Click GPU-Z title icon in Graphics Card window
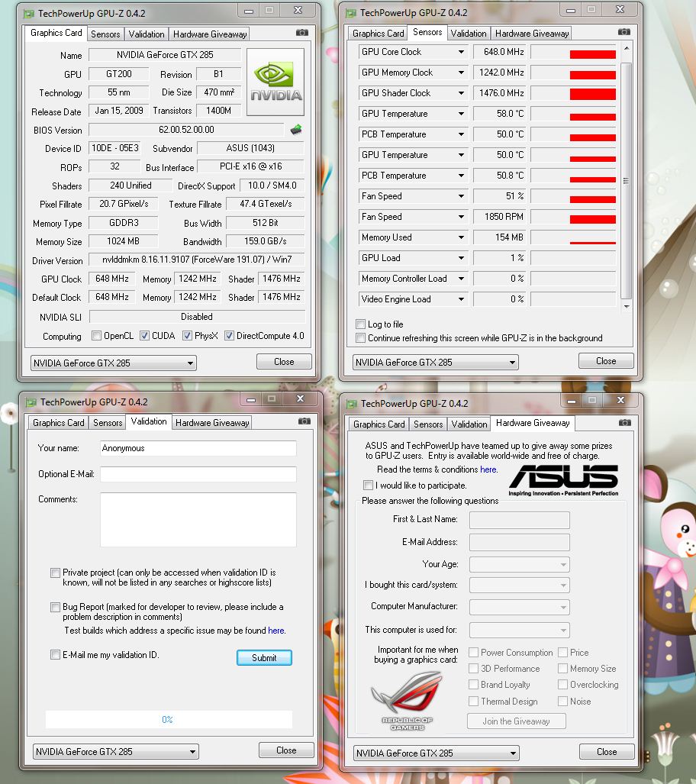This screenshot has height=784, width=696. (30, 14)
